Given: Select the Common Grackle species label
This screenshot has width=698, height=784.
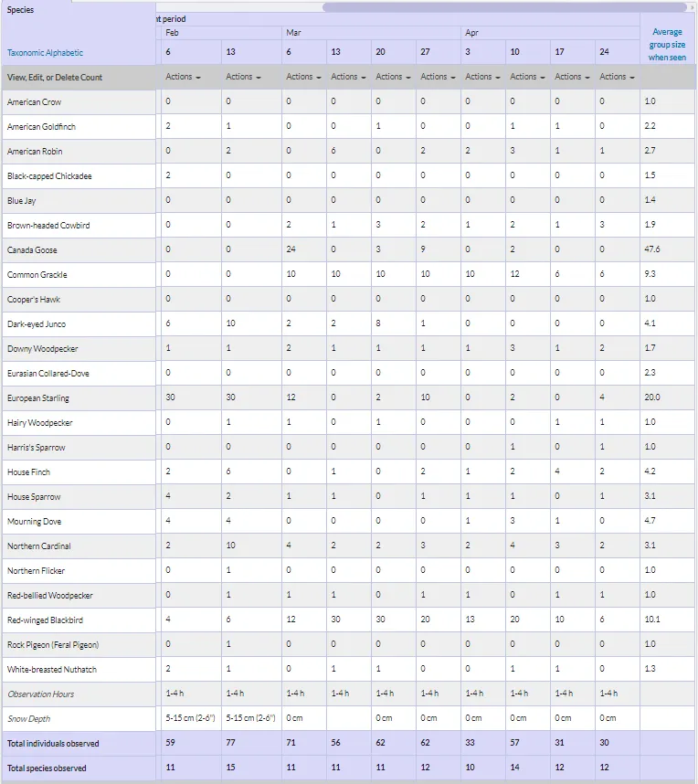Looking at the screenshot, I should [37, 274].
